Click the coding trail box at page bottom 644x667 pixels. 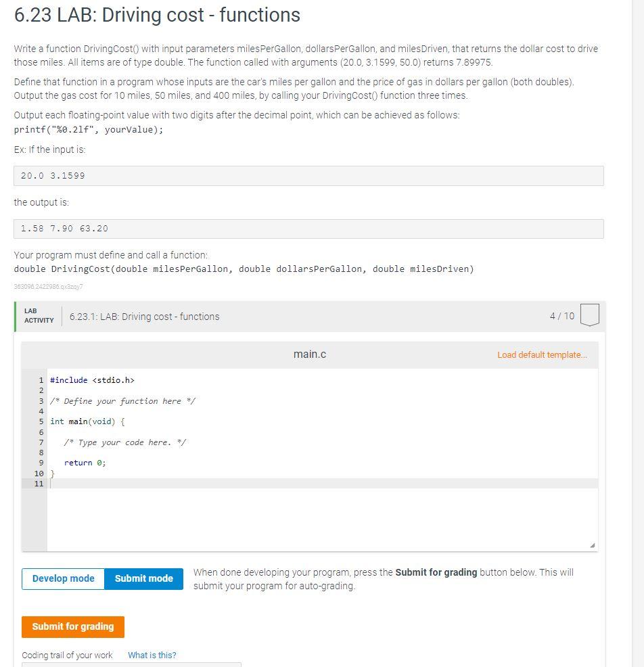pyautogui.click(x=132, y=664)
